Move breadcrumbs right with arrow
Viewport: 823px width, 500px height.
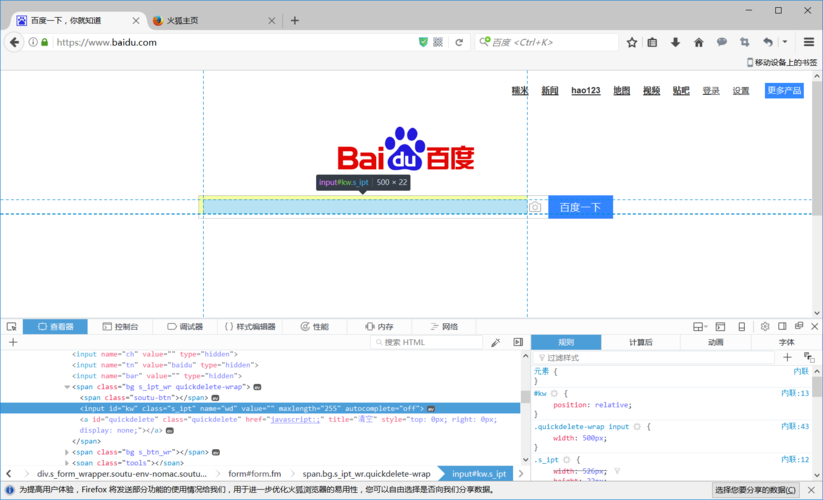pyautogui.click(x=521, y=474)
